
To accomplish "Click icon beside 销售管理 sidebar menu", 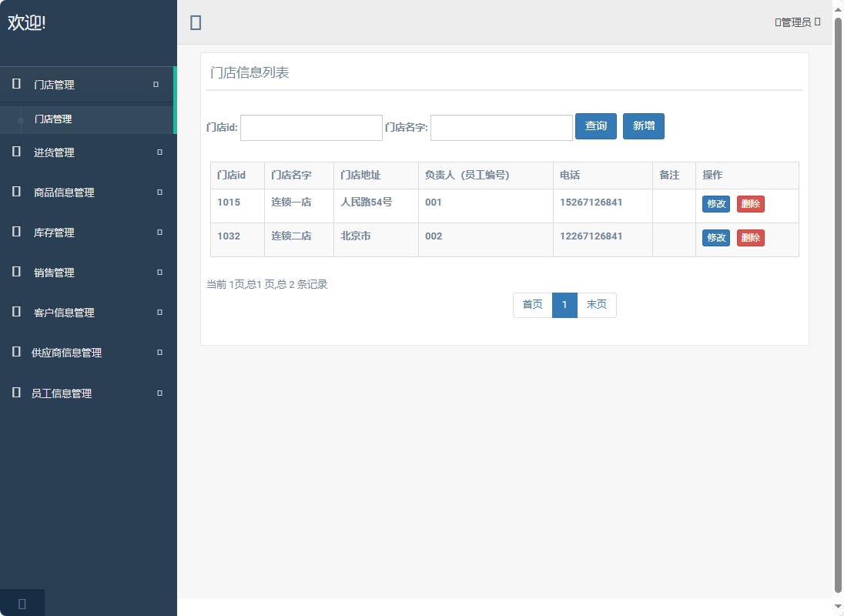I will coord(17,271).
